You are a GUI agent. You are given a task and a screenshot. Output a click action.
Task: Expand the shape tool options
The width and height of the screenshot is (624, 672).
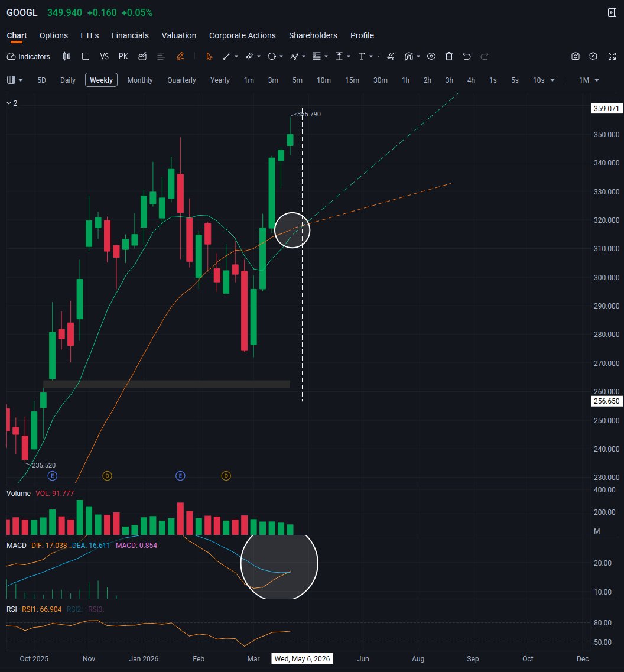point(281,57)
